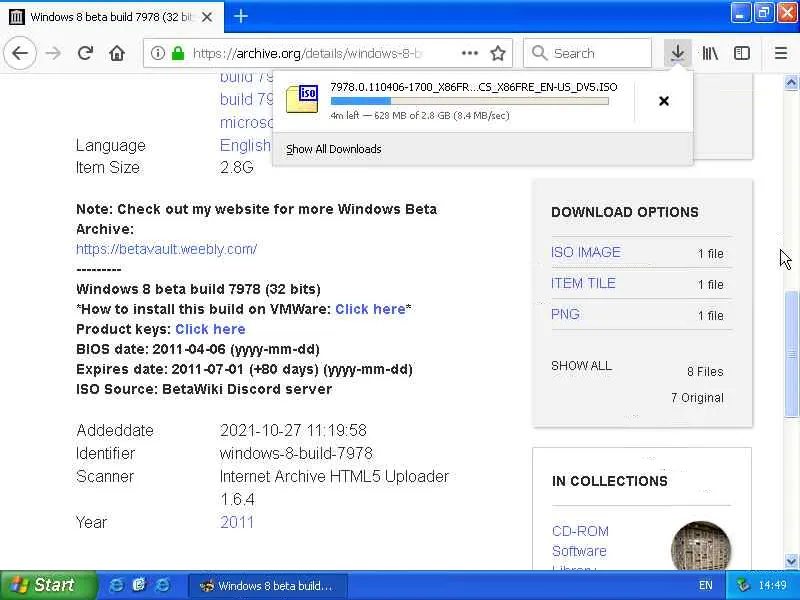Image resolution: width=800 pixels, height=600 pixels.
Task: Click the CD-ROM collection thumbnail image
Action: coord(701,545)
